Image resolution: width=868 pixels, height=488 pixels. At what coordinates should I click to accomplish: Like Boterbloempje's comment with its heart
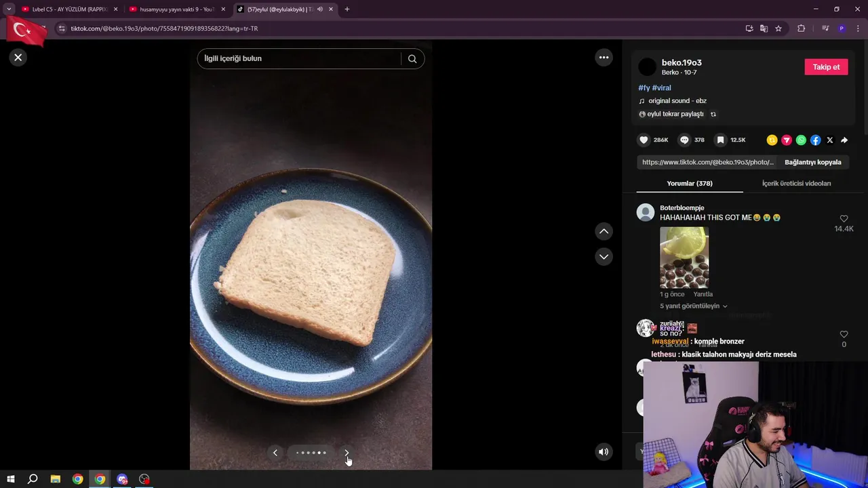coord(844,219)
